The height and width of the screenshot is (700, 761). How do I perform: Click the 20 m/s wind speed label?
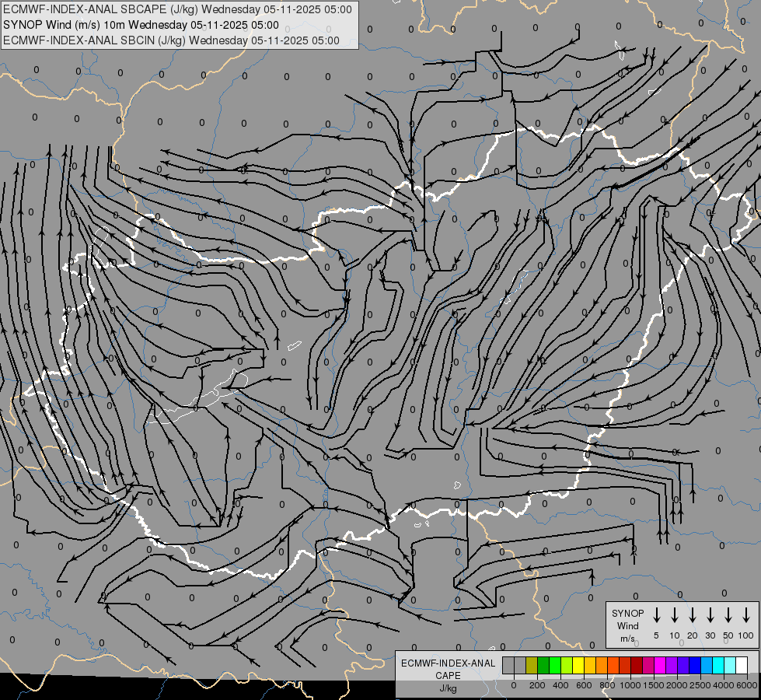pyautogui.click(x=693, y=635)
